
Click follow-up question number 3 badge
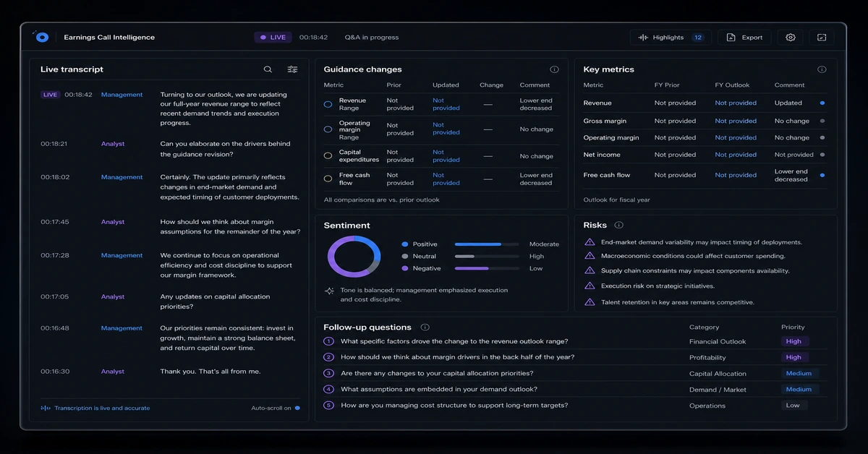coord(328,373)
